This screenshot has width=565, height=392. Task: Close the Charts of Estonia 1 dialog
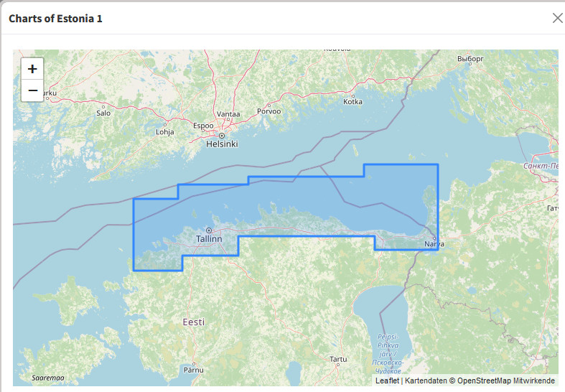coord(557,18)
